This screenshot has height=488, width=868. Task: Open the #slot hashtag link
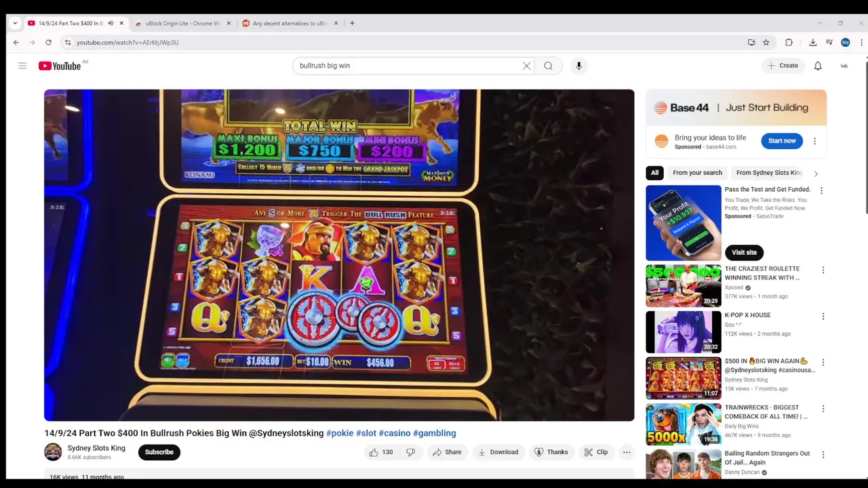coord(366,433)
